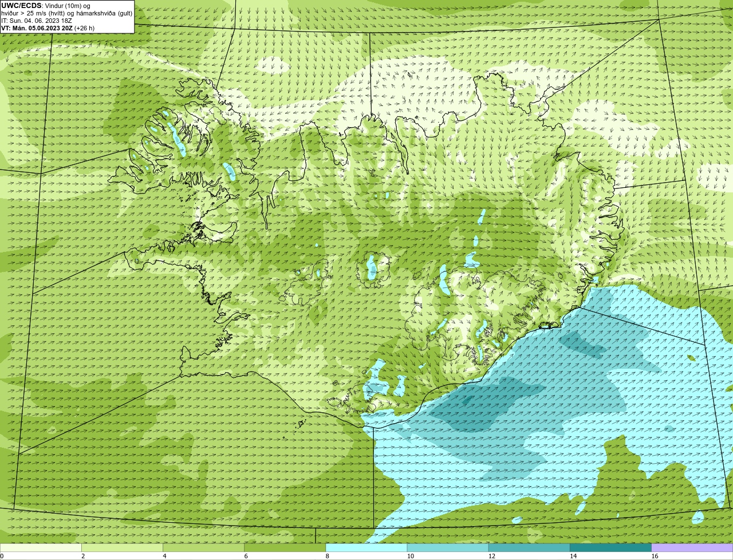The width and height of the screenshot is (733, 560).
Task: Click the light cyan 8–10 m/s legend swatch
Action: pos(366,547)
